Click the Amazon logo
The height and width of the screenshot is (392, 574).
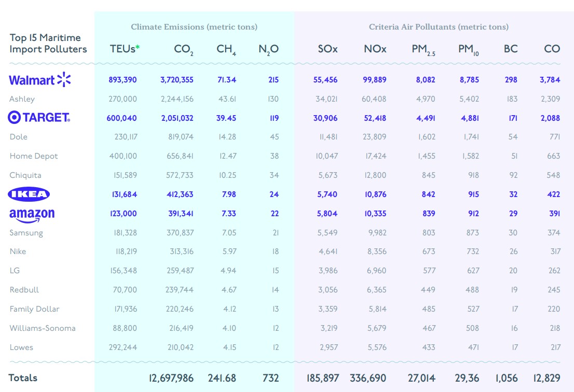32,215
